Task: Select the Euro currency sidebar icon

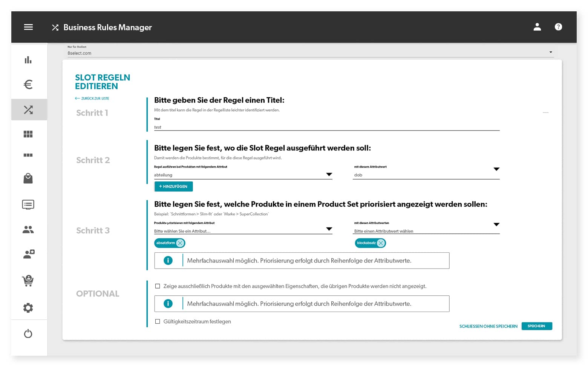Action: (x=28, y=84)
